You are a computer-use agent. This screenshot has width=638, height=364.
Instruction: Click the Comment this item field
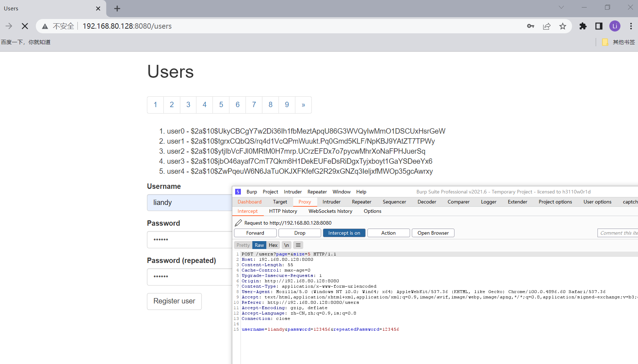pos(618,233)
